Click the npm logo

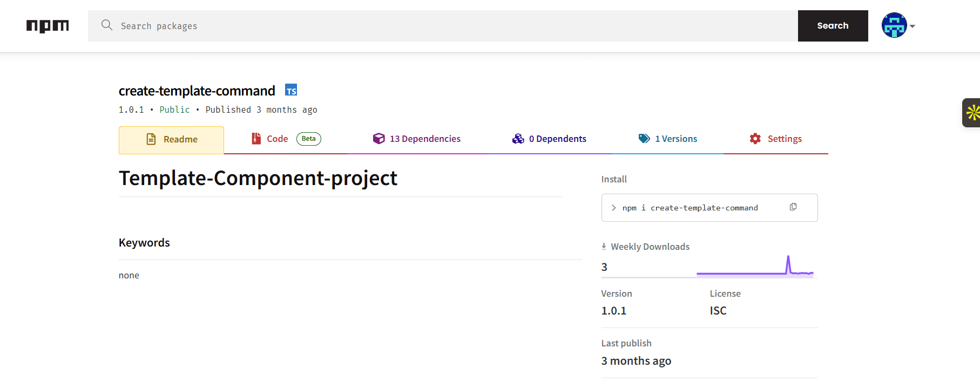click(48, 26)
